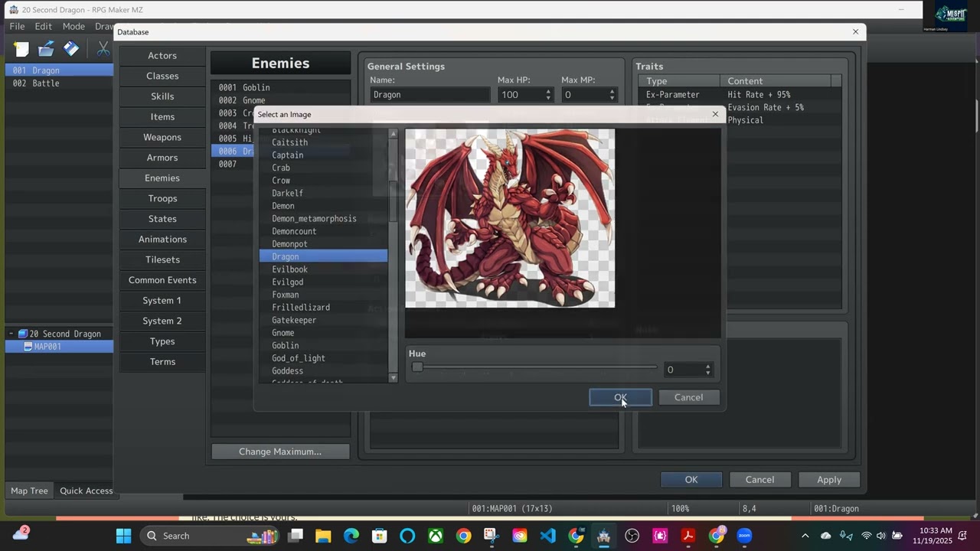
Task: Select 002 Battle in the left panel
Action: tap(59, 83)
